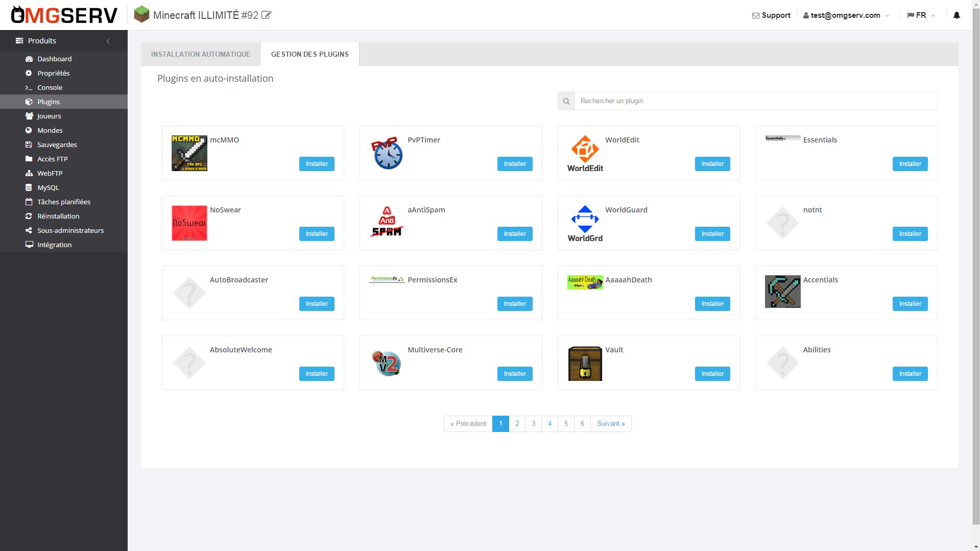This screenshot has height=551, width=980.
Task: Click Suivant for the next page
Action: 611,424
